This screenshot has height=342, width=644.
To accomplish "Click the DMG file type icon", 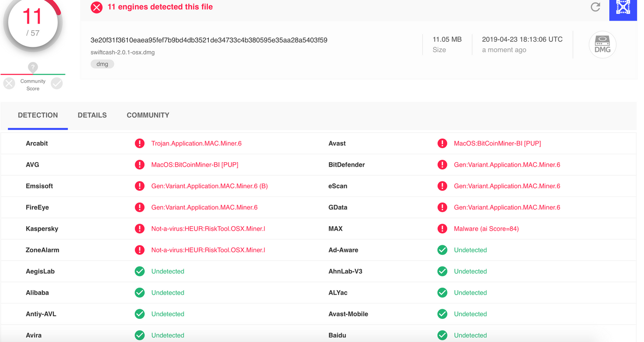I will 602,45.
